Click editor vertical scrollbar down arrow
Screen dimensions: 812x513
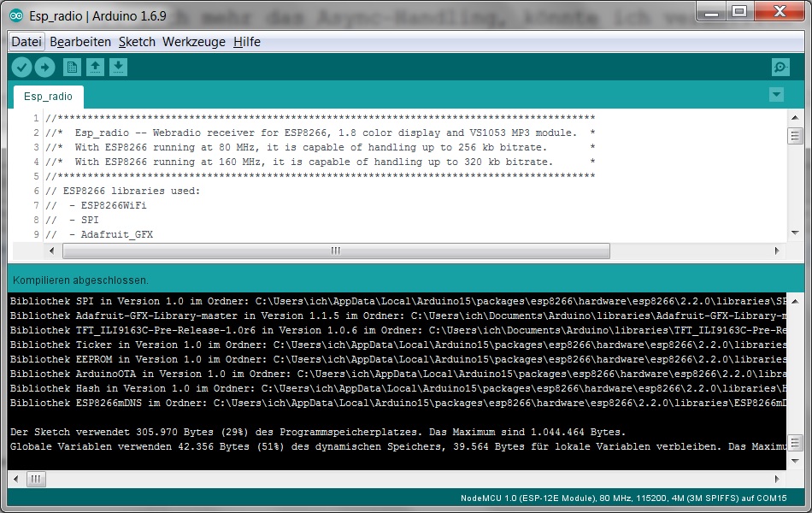tap(795, 233)
